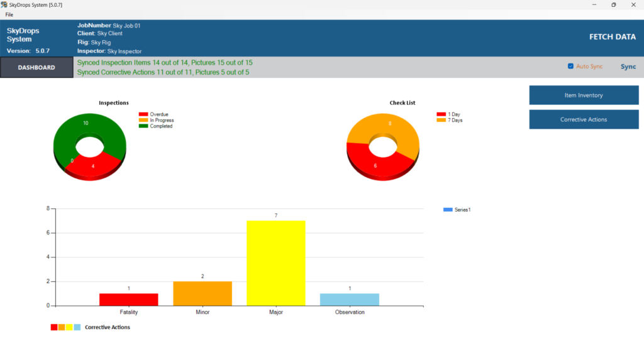
Task: Open the File menu
Action: tap(9, 14)
